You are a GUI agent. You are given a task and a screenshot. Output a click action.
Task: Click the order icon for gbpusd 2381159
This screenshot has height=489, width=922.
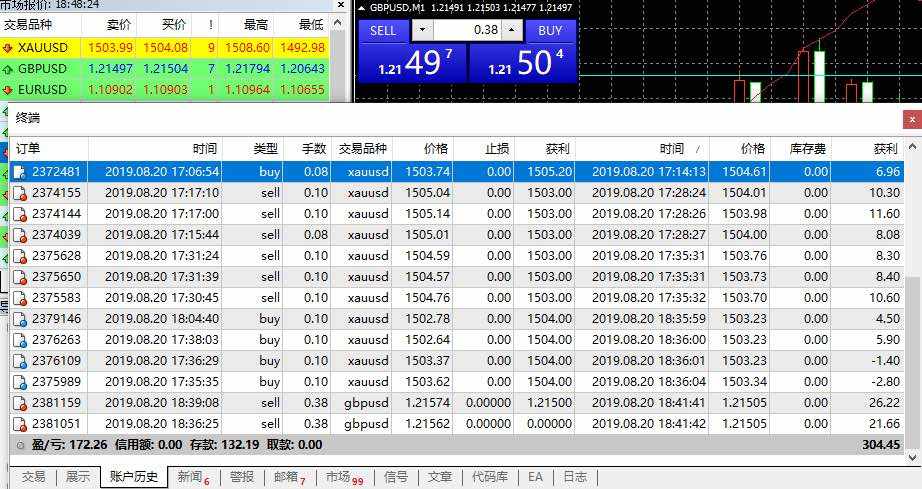[x=20, y=403]
